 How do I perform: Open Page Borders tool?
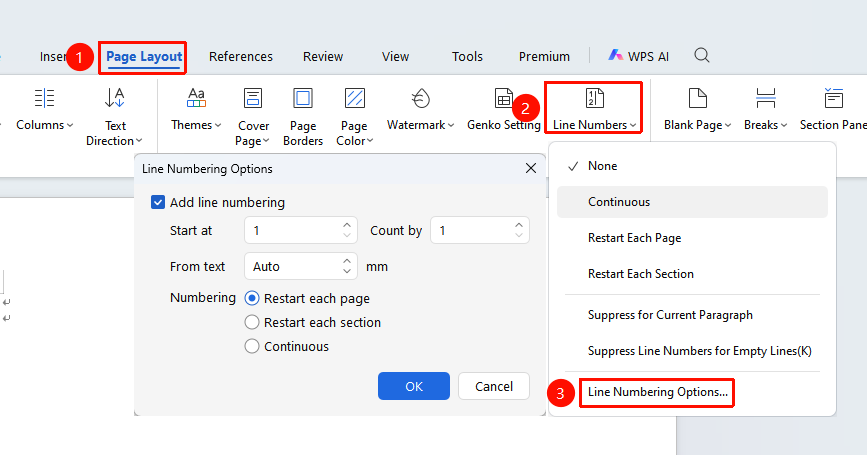point(302,98)
